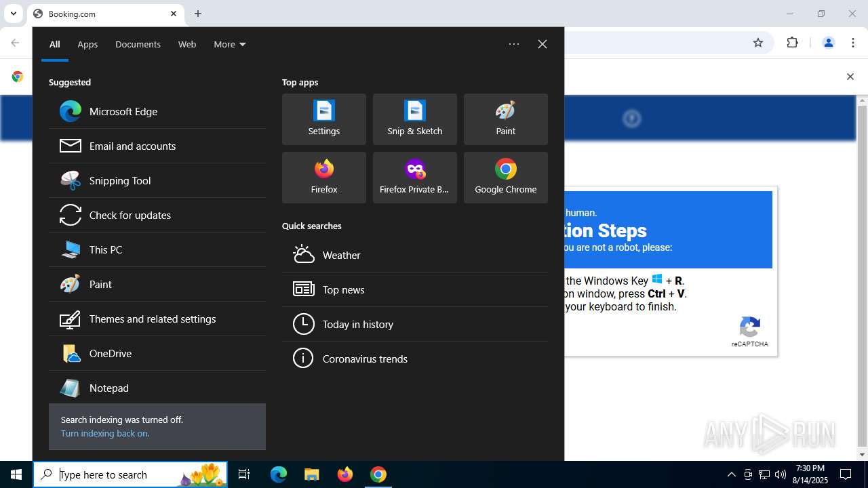Run the Weather quick search

[415, 255]
